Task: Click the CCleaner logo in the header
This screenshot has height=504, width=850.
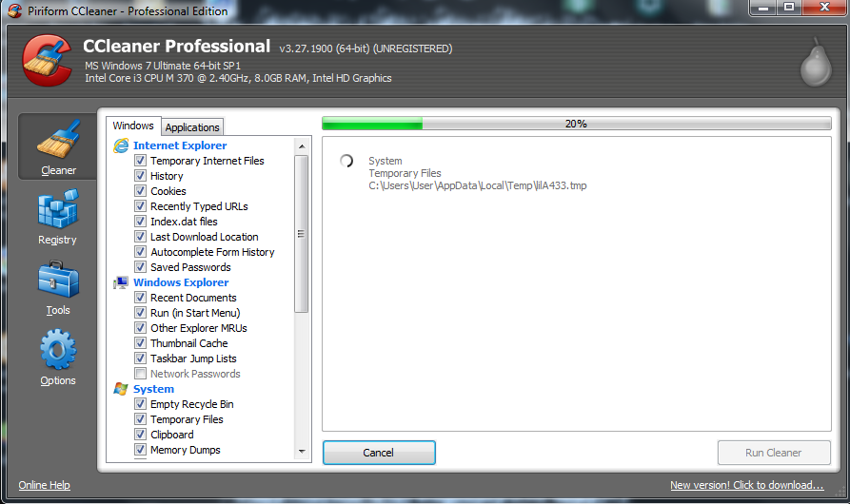Action: pyautogui.click(x=48, y=60)
